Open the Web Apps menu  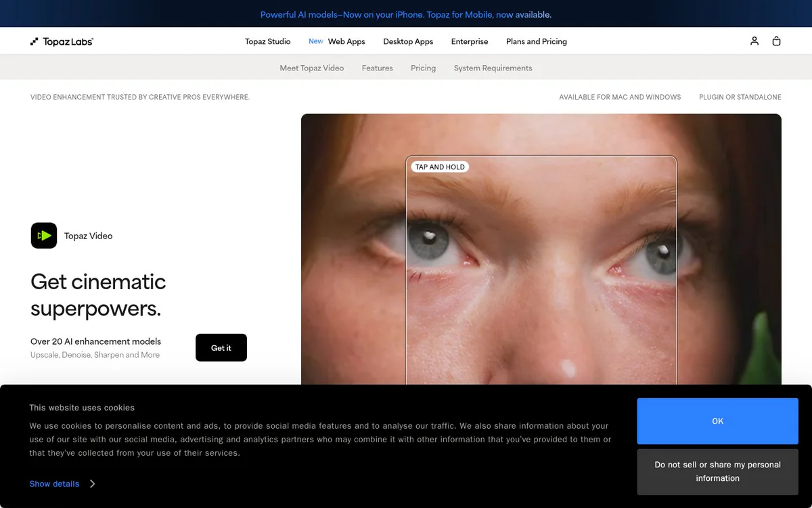346,41
